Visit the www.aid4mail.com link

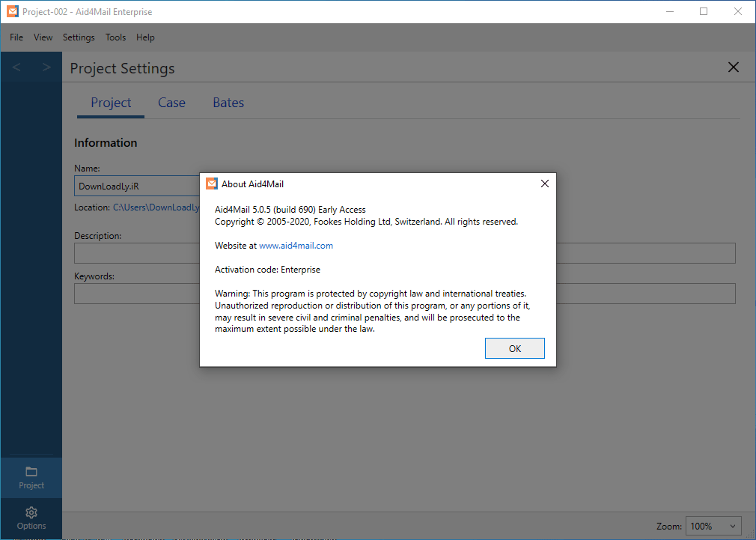coord(296,245)
